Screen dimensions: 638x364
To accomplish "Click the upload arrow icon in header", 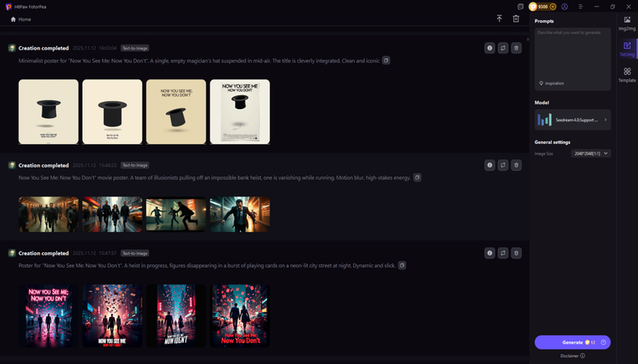I will coord(500,19).
